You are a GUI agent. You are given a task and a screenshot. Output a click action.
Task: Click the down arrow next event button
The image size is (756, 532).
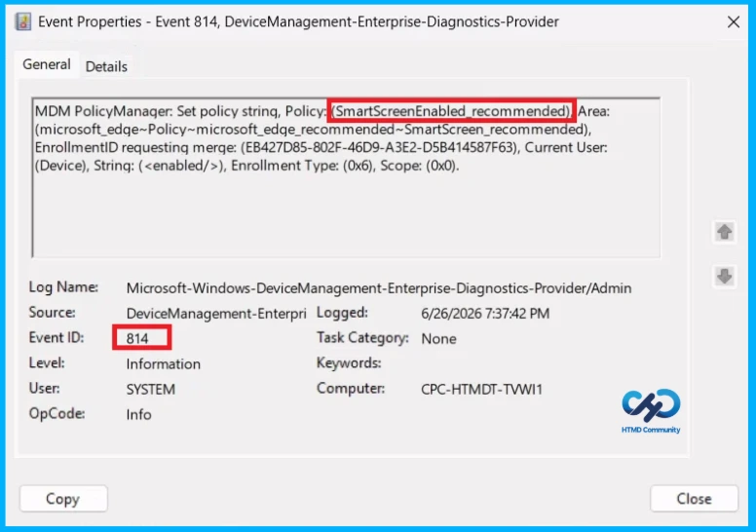724,277
